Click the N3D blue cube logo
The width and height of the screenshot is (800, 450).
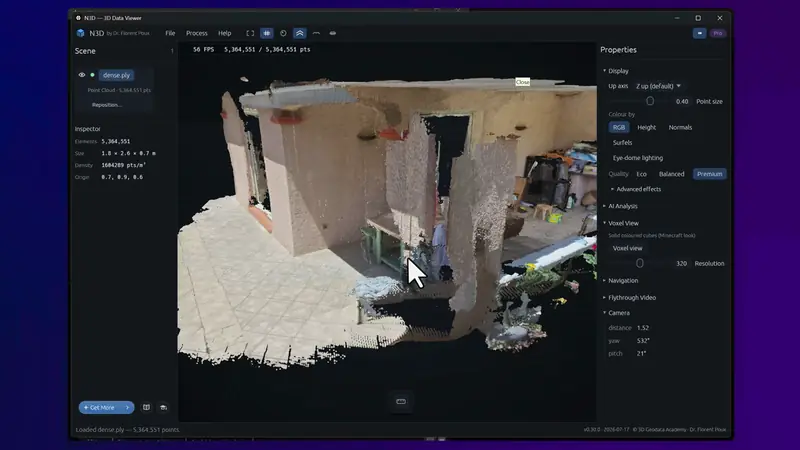[80, 33]
